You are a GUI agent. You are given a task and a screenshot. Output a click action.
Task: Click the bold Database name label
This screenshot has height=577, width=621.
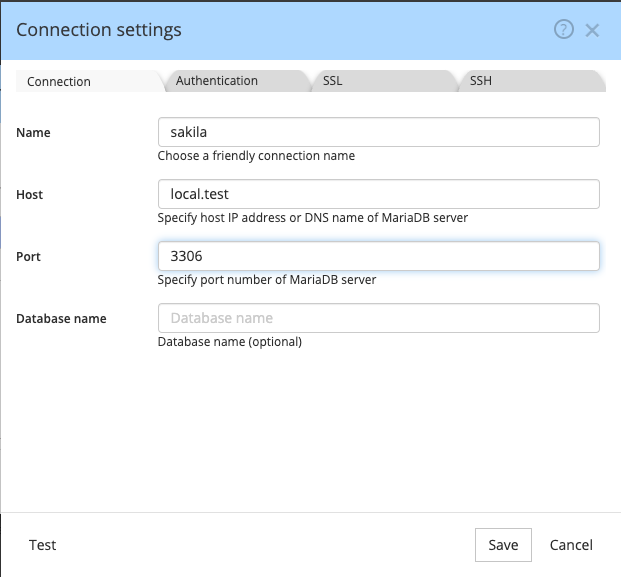(x=61, y=319)
